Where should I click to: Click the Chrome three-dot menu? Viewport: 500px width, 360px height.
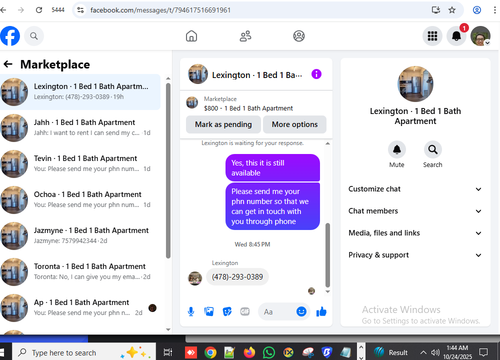click(x=495, y=10)
